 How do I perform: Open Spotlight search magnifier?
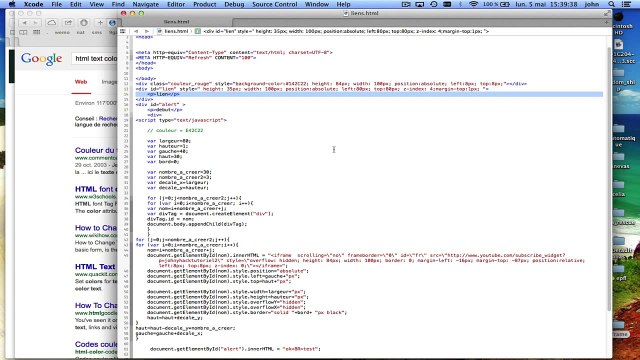(x=611, y=4)
